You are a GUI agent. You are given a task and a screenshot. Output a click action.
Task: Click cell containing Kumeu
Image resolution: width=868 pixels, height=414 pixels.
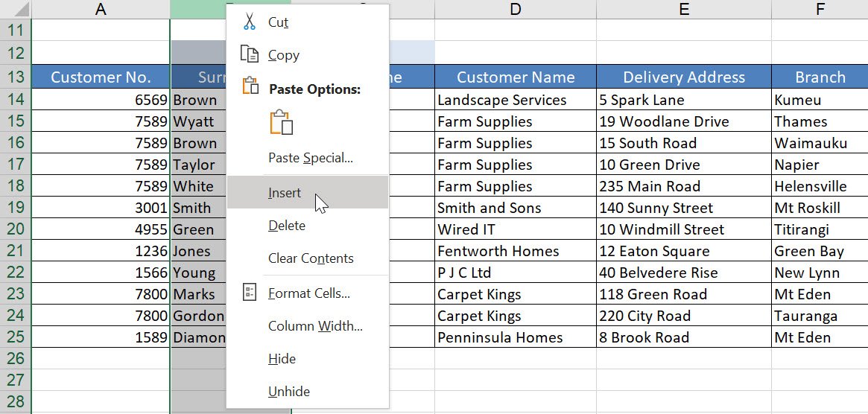pyautogui.click(x=820, y=100)
